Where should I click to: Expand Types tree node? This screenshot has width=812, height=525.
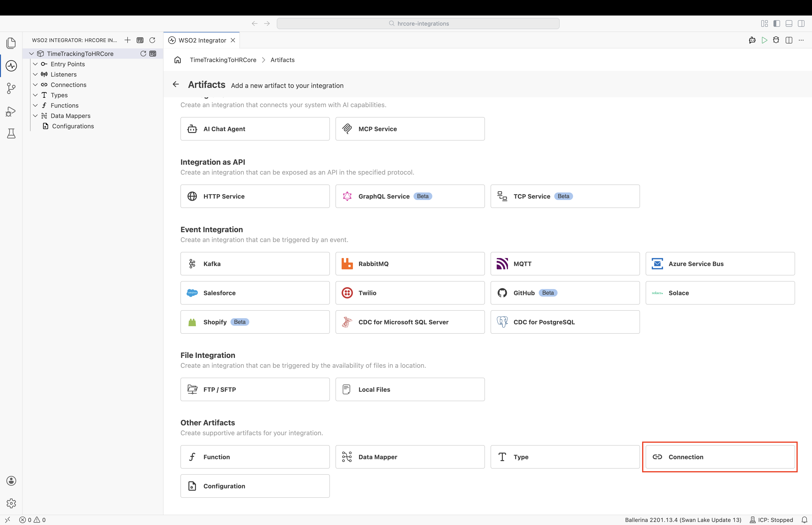tap(35, 95)
